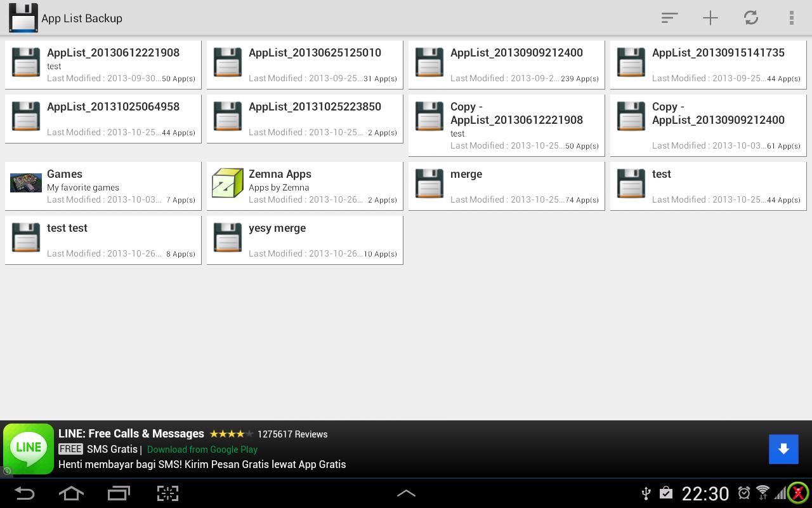
Task: Click the "74 App(s)" count on merge
Action: (582, 200)
